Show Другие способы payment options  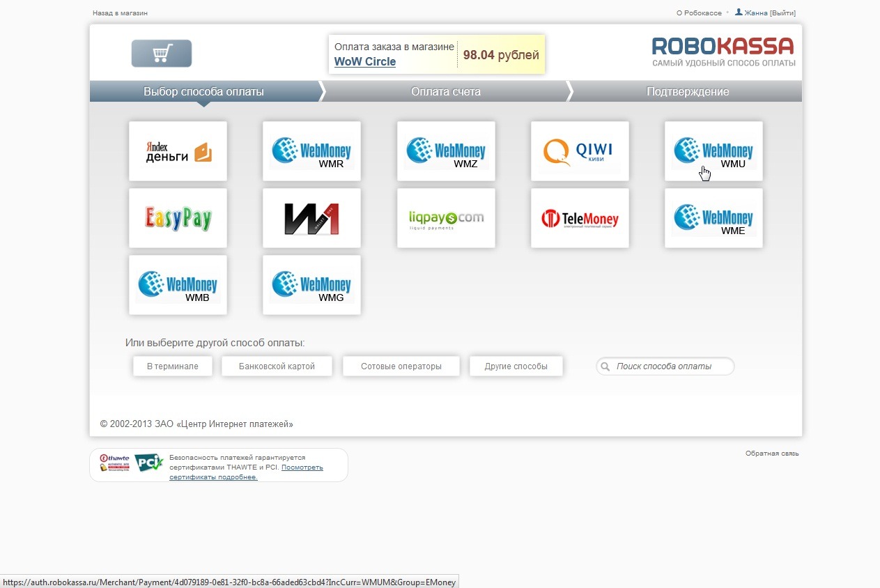pyautogui.click(x=516, y=366)
